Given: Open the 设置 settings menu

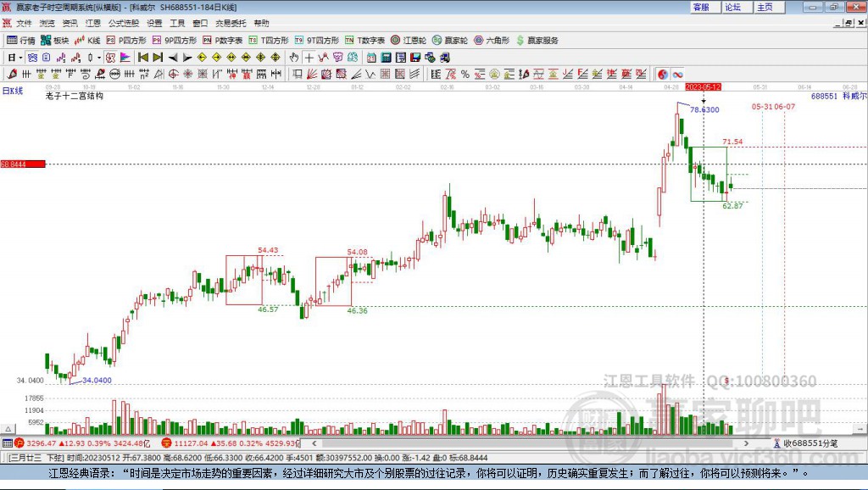Looking at the screenshot, I should 154,23.
